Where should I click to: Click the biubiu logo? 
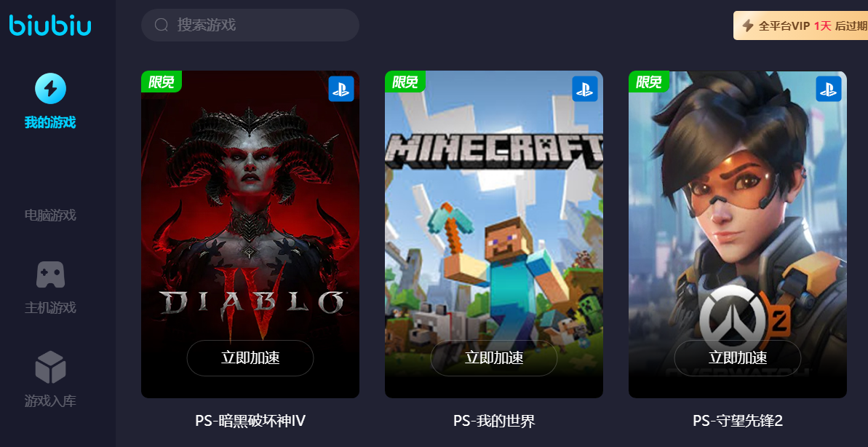(49, 25)
